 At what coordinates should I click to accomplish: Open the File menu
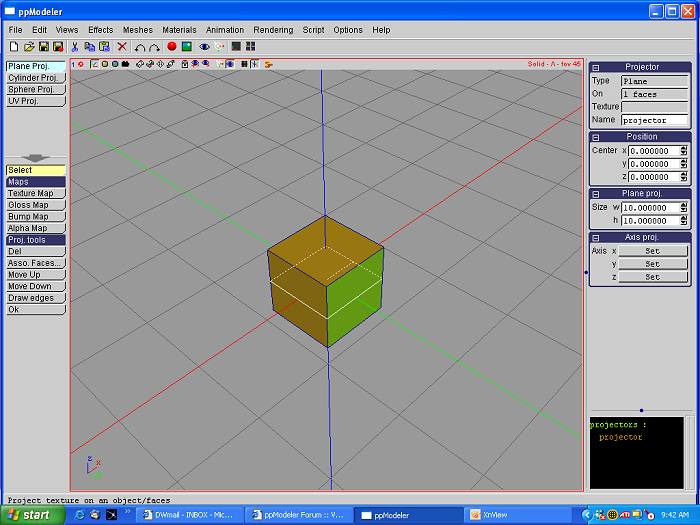[x=15, y=30]
